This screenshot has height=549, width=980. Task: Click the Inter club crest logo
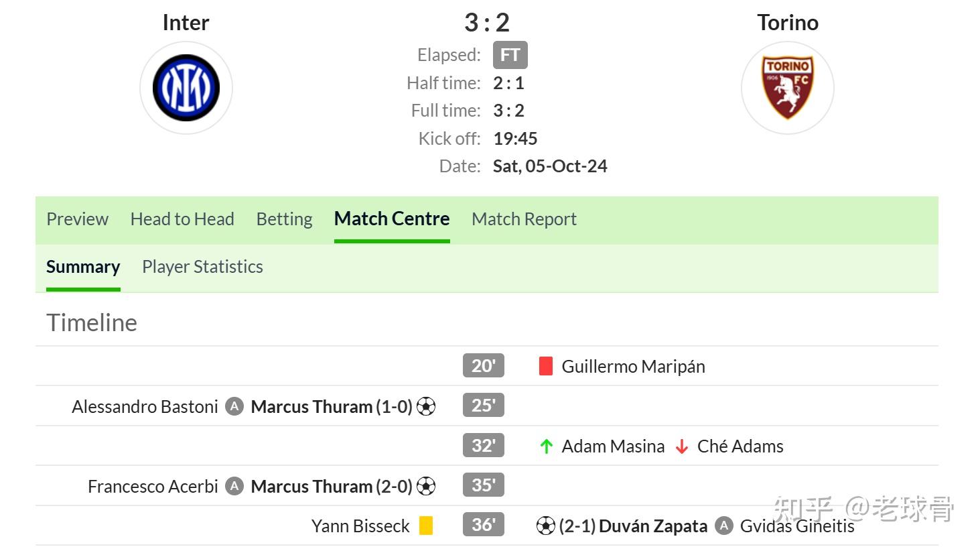click(x=186, y=88)
